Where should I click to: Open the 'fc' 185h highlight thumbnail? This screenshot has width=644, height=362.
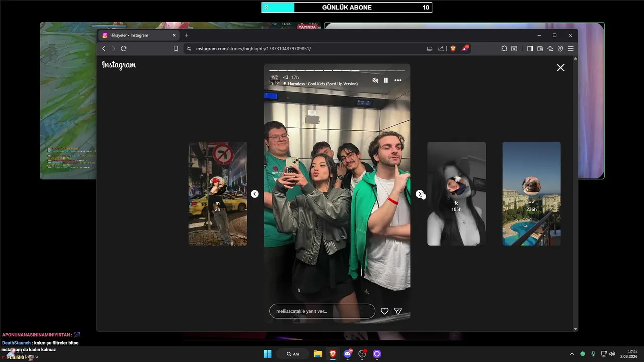[456, 194]
